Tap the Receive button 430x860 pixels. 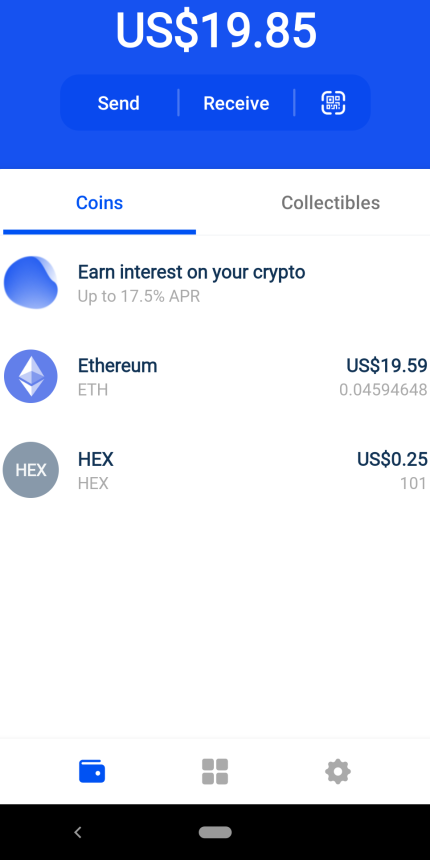pyautogui.click(x=236, y=103)
